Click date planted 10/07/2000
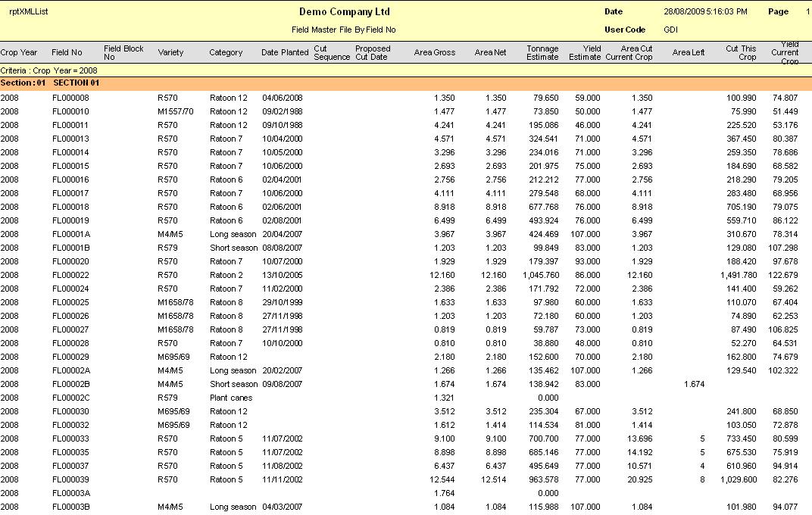This screenshot has height=515, width=812. pyautogui.click(x=283, y=261)
